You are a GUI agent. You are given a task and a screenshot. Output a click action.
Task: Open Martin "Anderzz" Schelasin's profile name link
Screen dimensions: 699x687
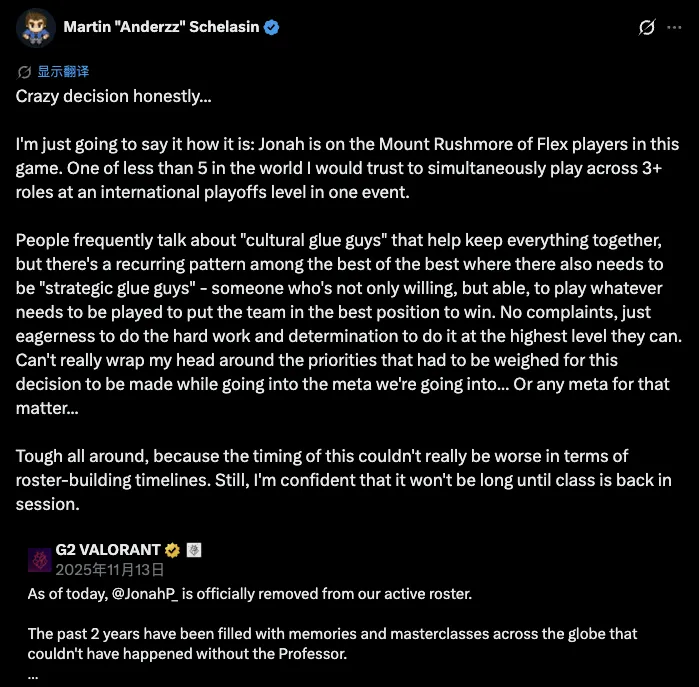pos(161,27)
